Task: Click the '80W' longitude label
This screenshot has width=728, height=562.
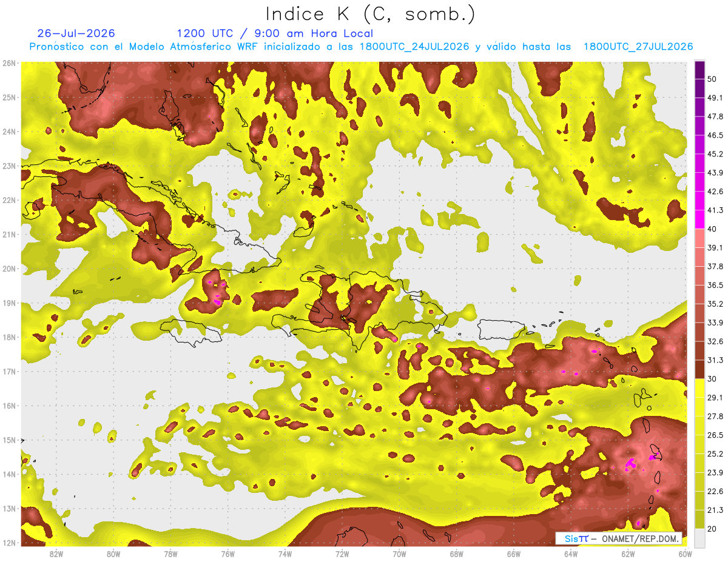Action: (x=113, y=554)
